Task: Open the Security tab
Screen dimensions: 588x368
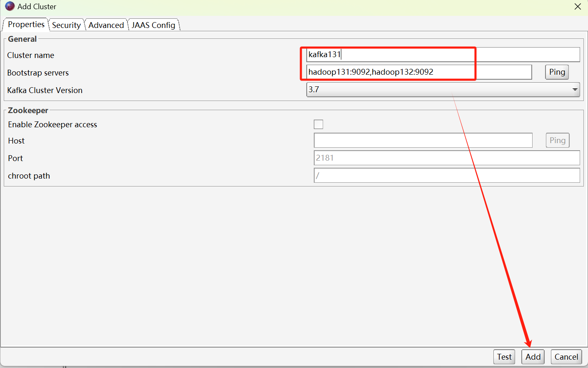Action: coord(66,25)
